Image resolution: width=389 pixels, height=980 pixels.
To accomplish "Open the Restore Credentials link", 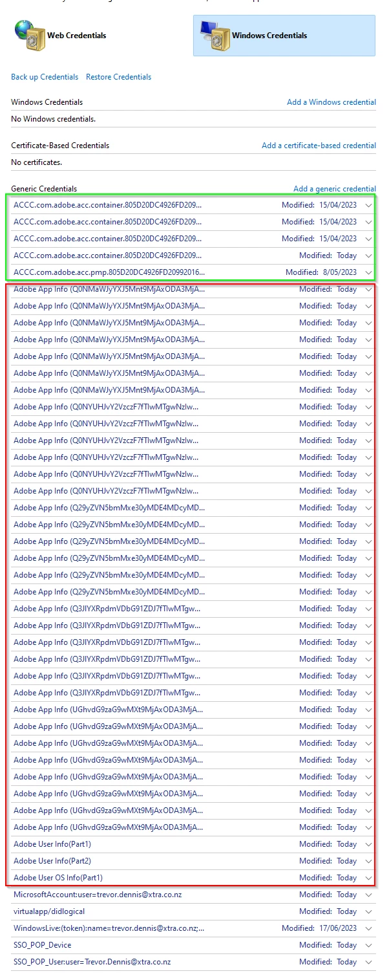I will [x=118, y=77].
